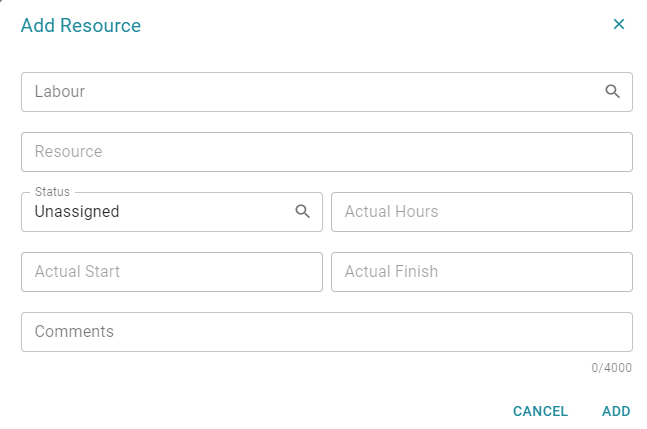Viewport: 647px width, 429px height.
Task: Select the Resource input field
Action: pos(327,152)
